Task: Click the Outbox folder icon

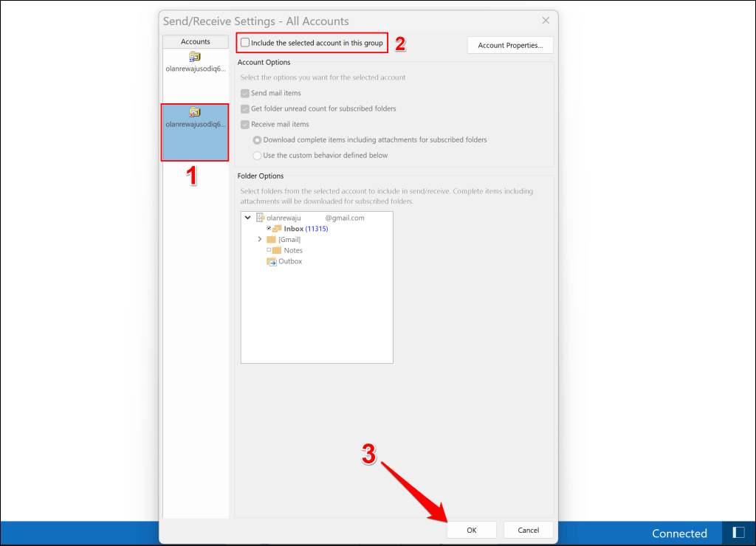Action: pyautogui.click(x=271, y=262)
